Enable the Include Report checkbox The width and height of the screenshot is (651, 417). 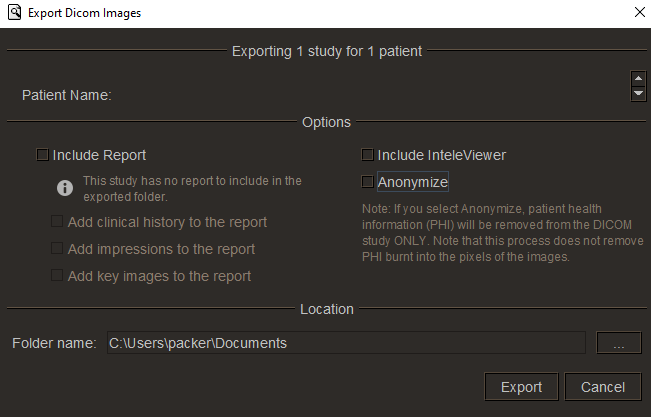click(42, 155)
